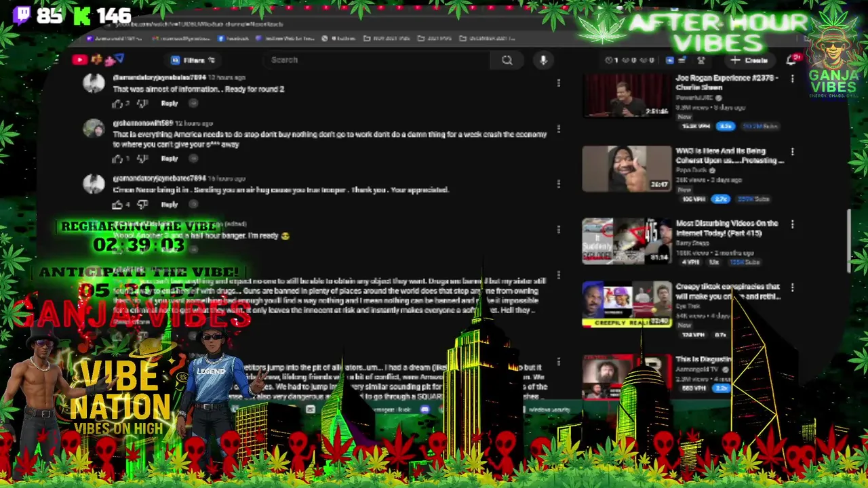Dislike the "air hug" comment

pos(142,204)
